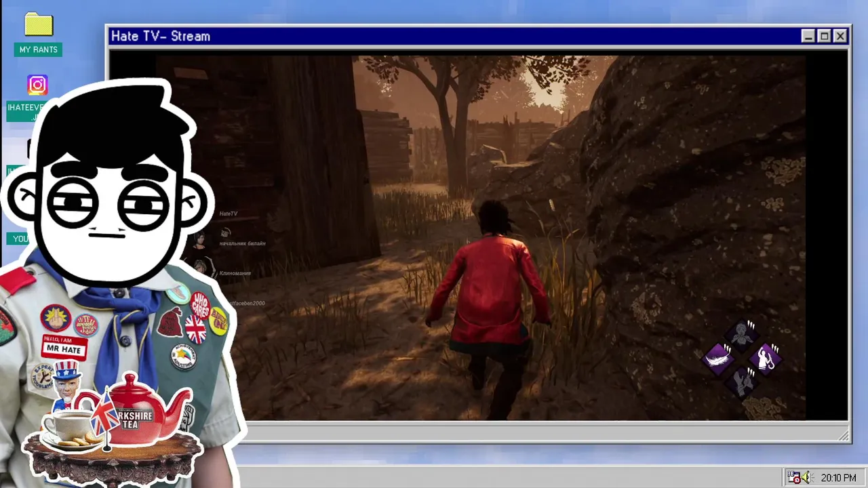Click the Клиномания player name

[x=235, y=273]
